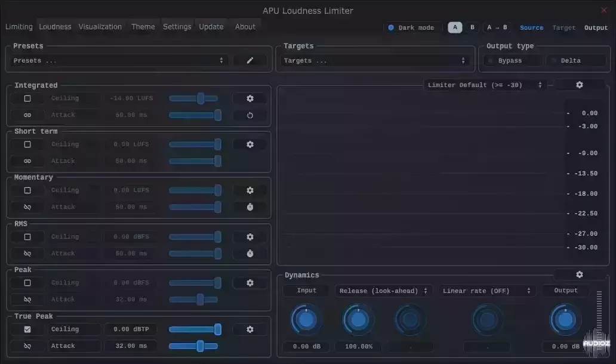Adjust the True Peak attack slider

(x=193, y=346)
